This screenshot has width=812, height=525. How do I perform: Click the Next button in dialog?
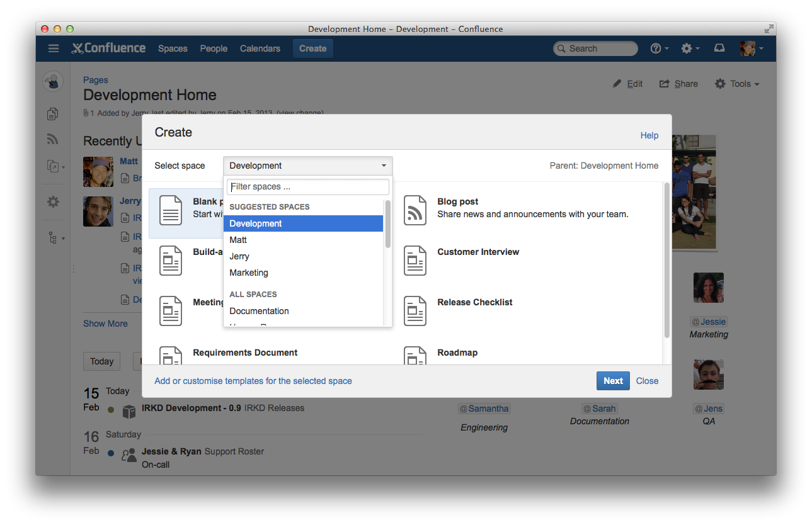click(x=613, y=381)
